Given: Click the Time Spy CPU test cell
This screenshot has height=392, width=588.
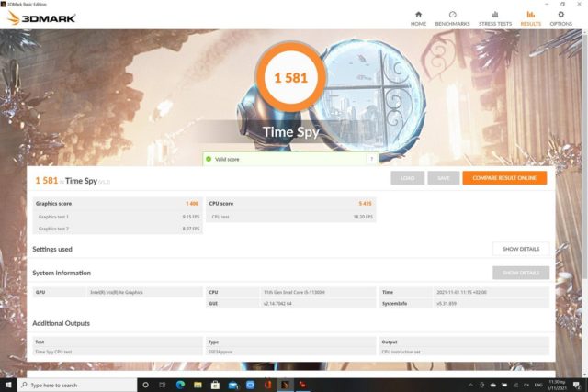Looking at the screenshot, I should [53, 352].
